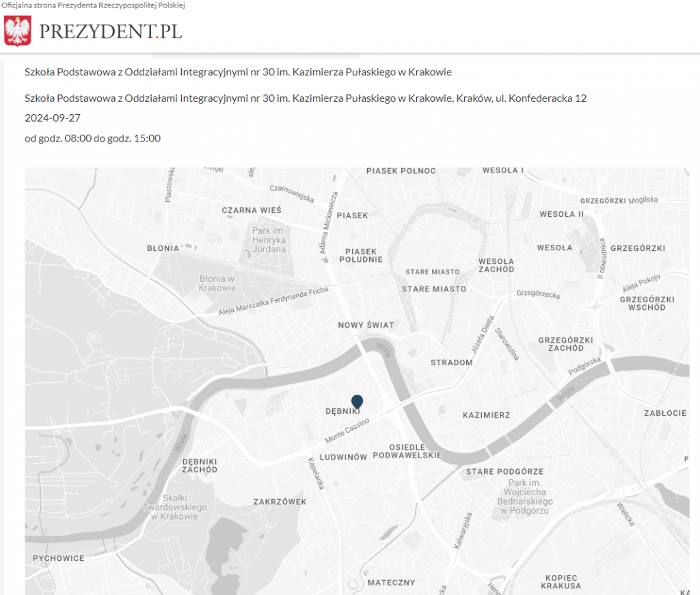Click the Pychowice label on the map
The height and width of the screenshot is (595, 700).
click(x=59, y=558)
